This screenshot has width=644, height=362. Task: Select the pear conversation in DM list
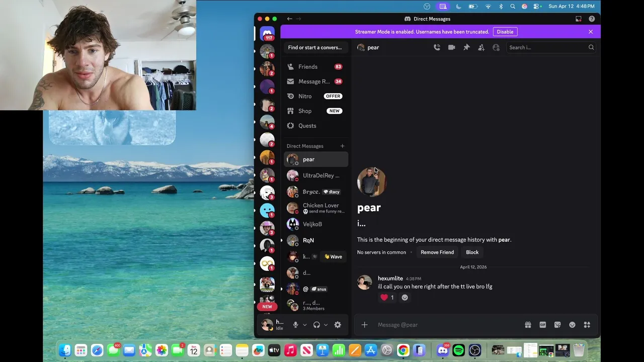coord(316,159)
